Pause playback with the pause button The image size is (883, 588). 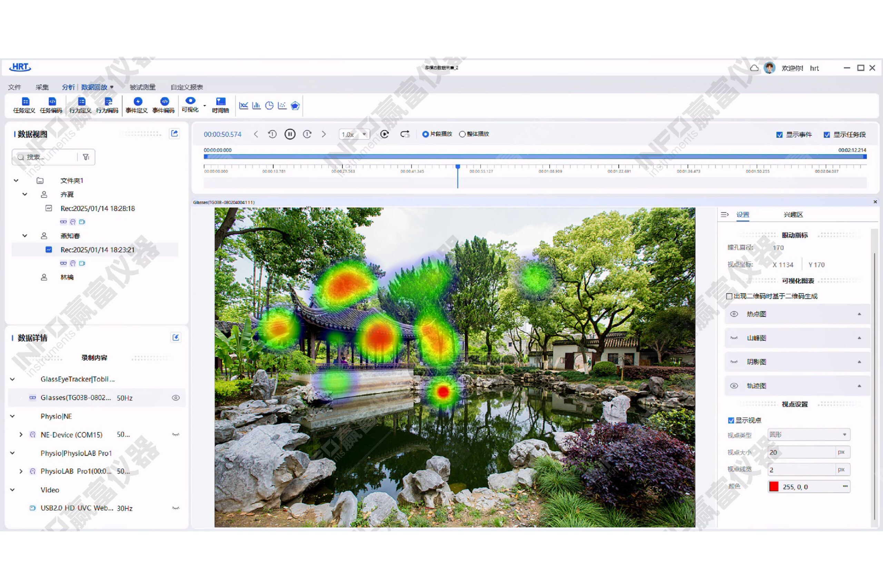(290, 134)
